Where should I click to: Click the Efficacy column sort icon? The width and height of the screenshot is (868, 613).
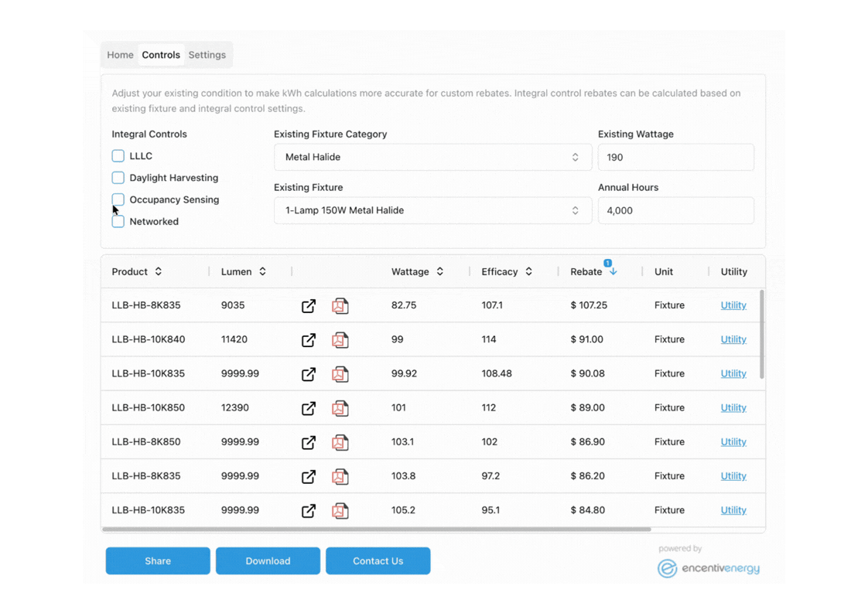[x=528, y=271]
